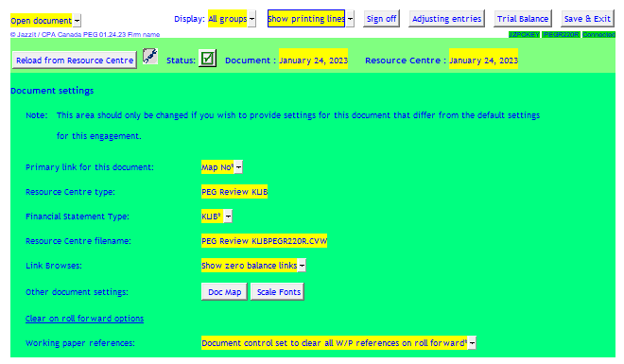Viewport: 624px width, 364px height.
Task: Expand the Display All groups dropdown
Action: [x=251, y=19]
